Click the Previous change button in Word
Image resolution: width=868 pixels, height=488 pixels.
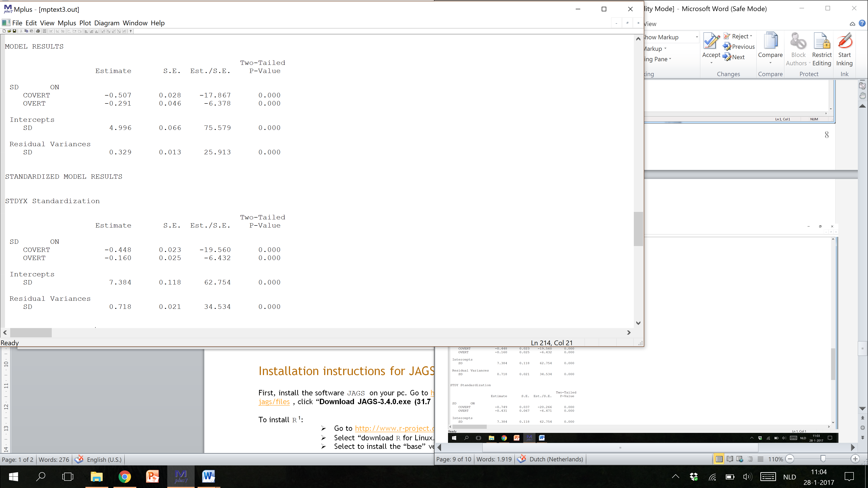(x=739, y=47)
